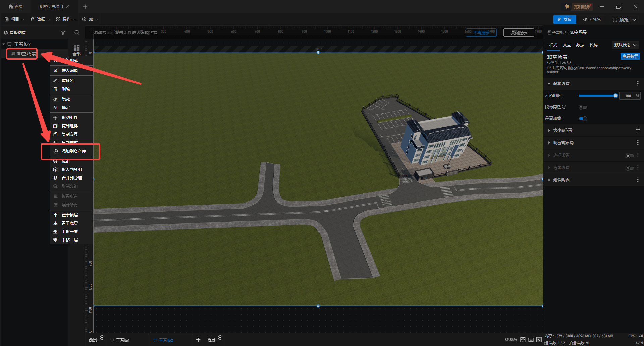Click the fit-to-screen icon near zoom percentage
644x346 pixels.
click(523, 340)
